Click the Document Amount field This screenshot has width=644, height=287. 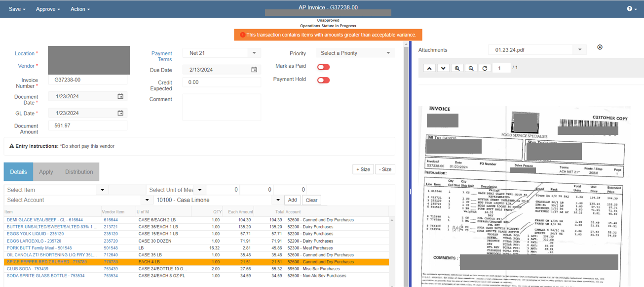coord(87,126)
